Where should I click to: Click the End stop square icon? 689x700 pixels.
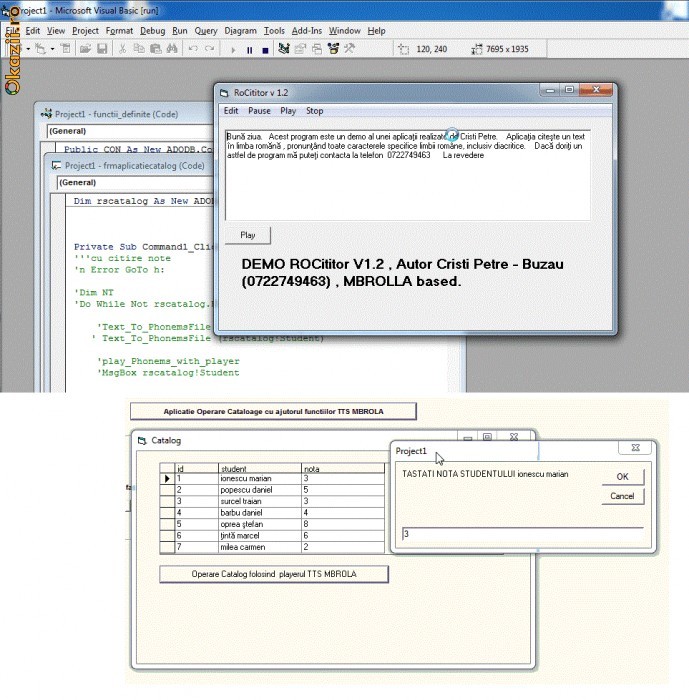tap(265, 50)
